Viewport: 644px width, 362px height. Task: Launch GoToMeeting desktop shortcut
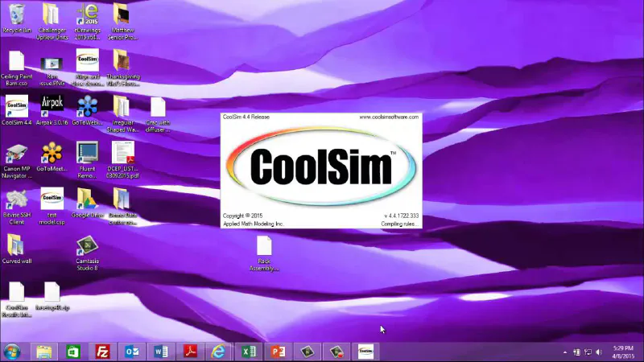[x=52, y=157]
